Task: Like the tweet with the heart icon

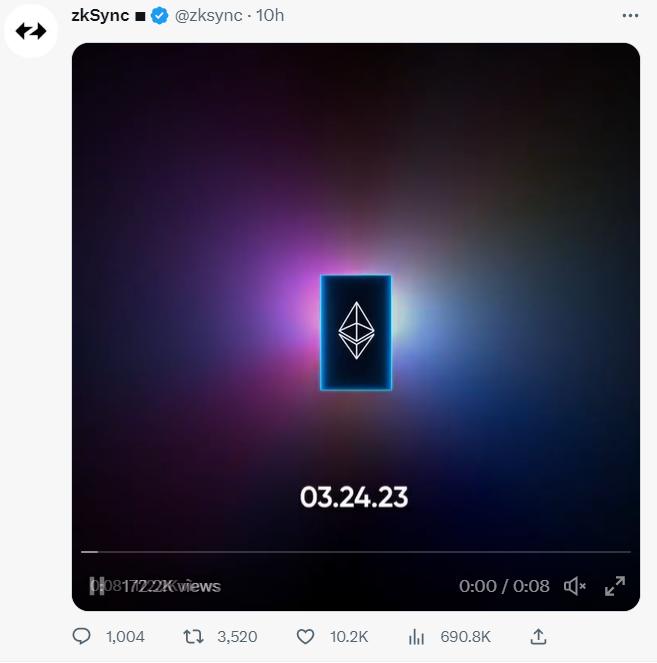Action: 306,637
